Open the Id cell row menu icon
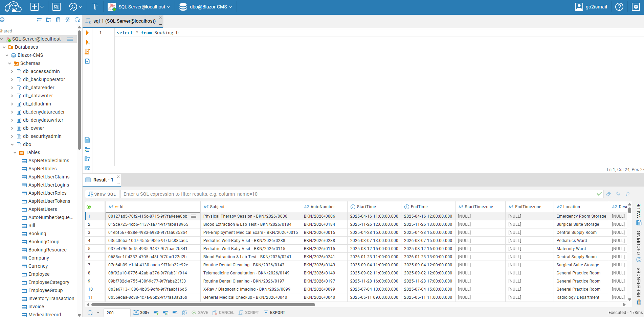 click(x=194, y=216)
